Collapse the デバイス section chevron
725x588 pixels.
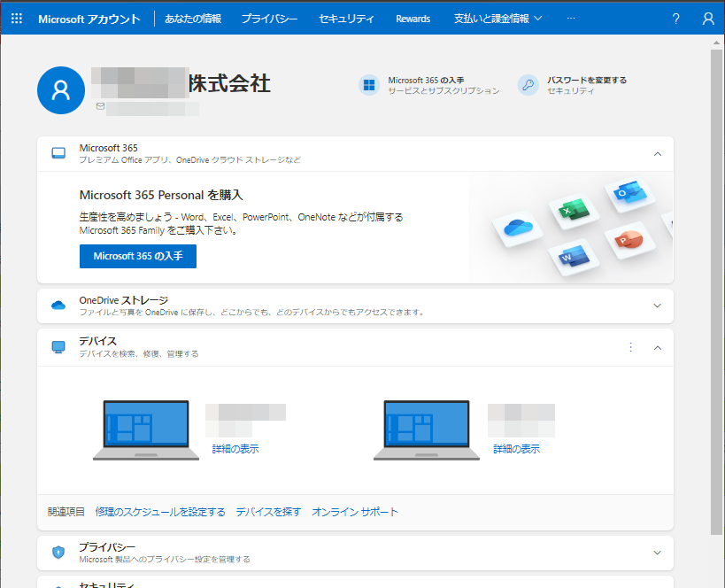tap(658, 348)
